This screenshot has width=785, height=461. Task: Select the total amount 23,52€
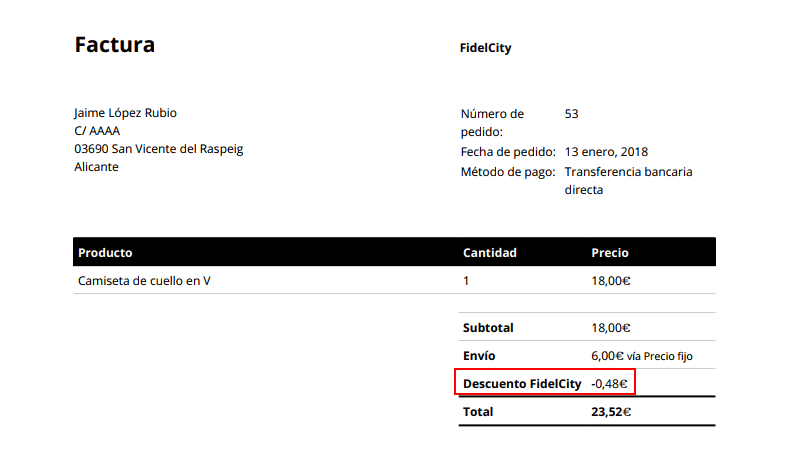tap(611, 411)
